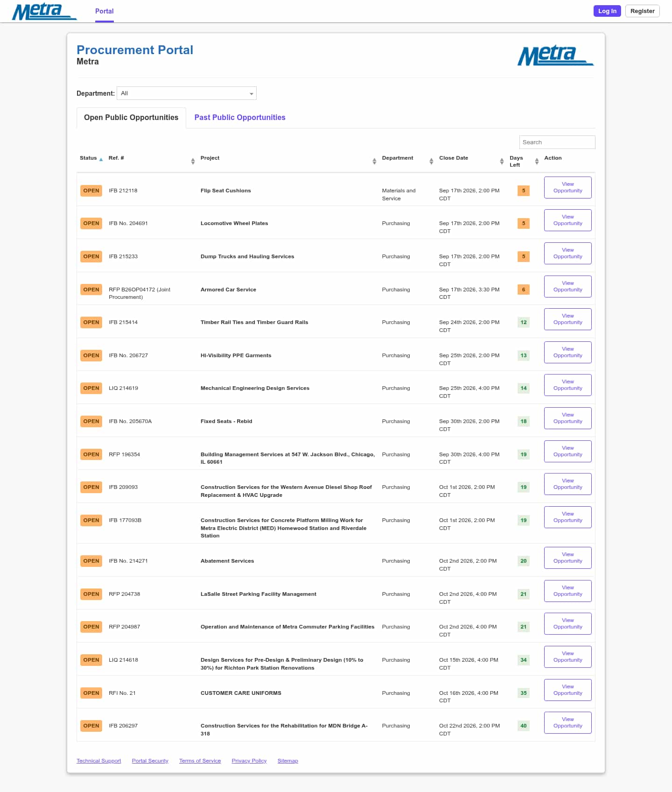
Task: Click the Locomotive Wheel Plates project title
Action: 234,223
